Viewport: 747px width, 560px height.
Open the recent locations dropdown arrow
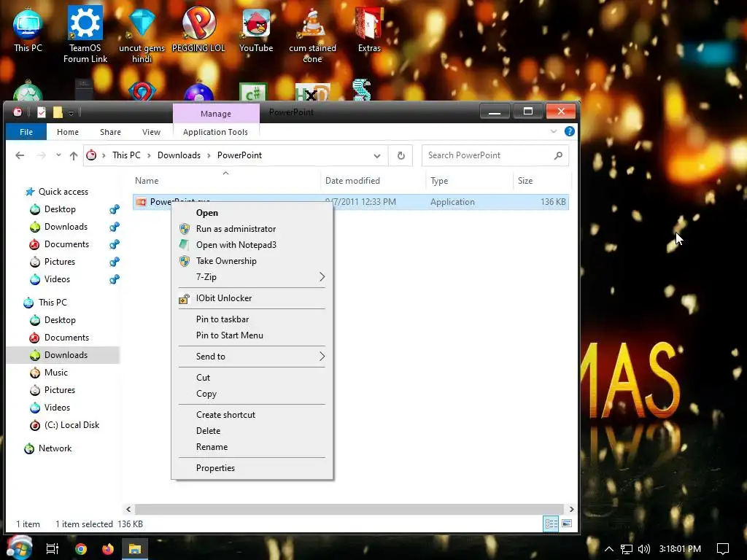(x=58, y=155)
